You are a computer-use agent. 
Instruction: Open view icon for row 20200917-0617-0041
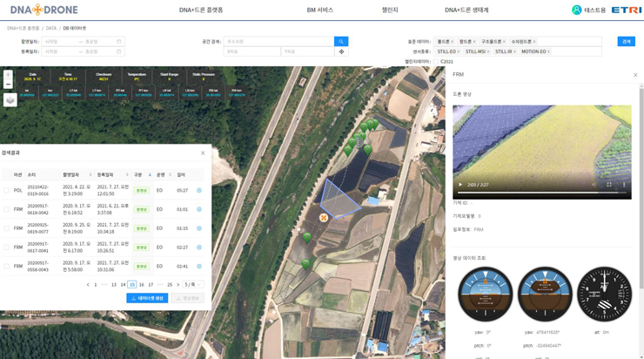[199, 247]
